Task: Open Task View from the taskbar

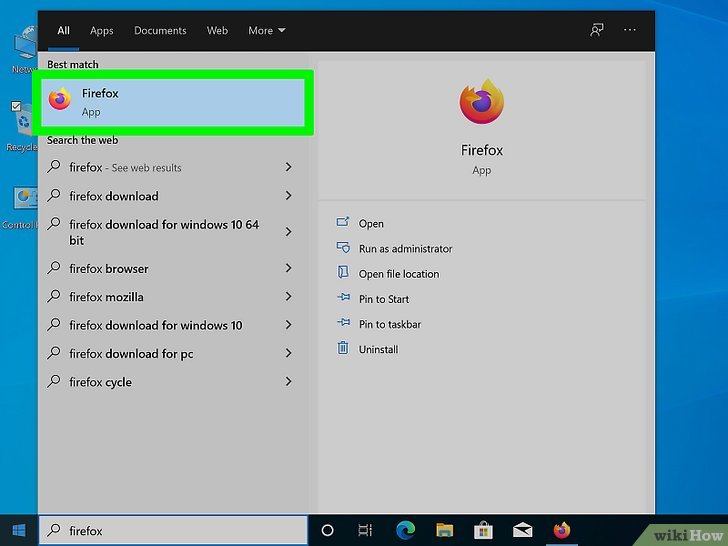Action: (x=366, y=530)
